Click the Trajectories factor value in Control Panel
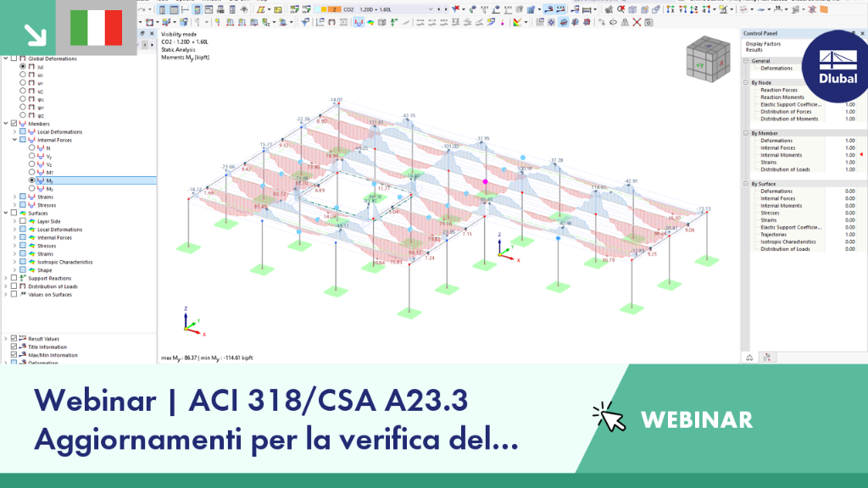868x488 pixels. pyautogui.click(x=850, y=234)
